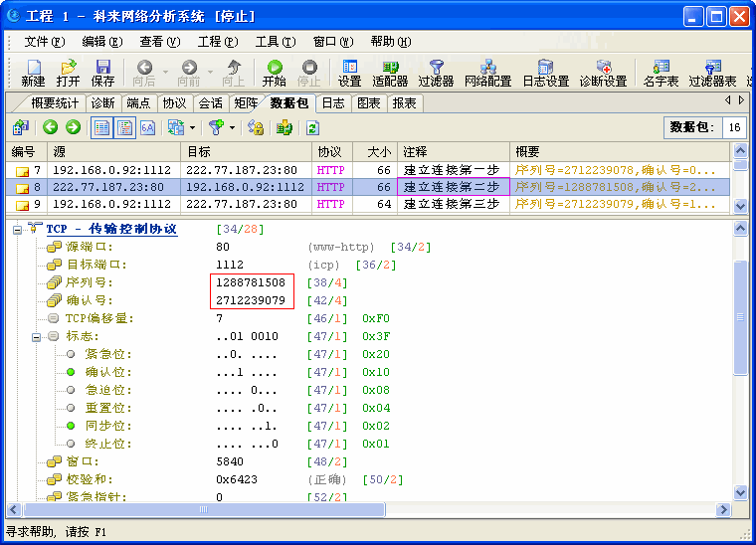Click the green next-packet arrow icon
The image size is (756, 545).
pyautogui.click(x=74, y=127)
